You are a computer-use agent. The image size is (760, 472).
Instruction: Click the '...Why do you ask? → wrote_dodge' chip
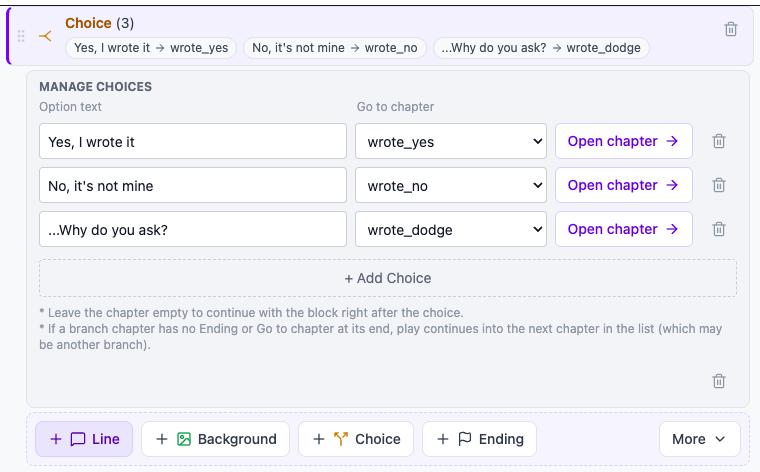(541, 48)
